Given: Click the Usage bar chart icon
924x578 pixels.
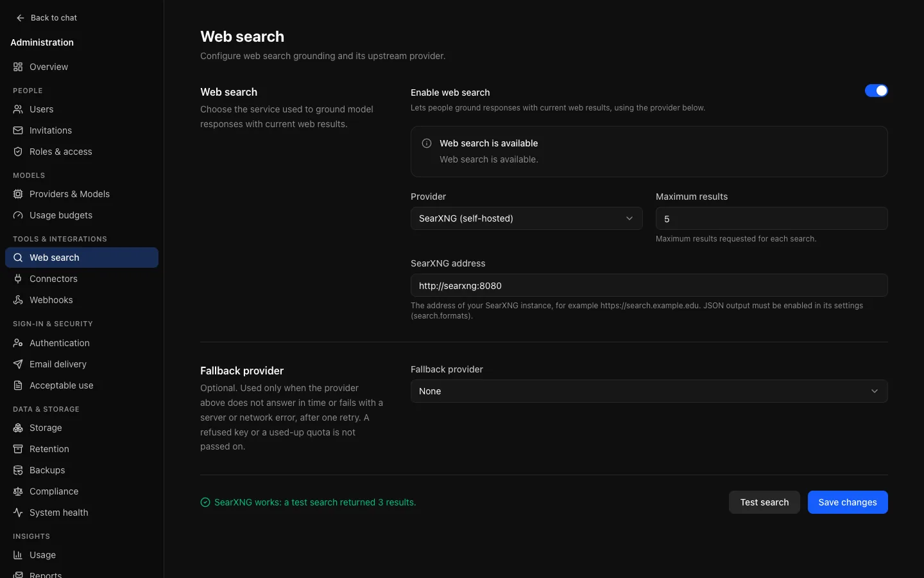Looking at the screenshot, I should (x=18, y=555).
